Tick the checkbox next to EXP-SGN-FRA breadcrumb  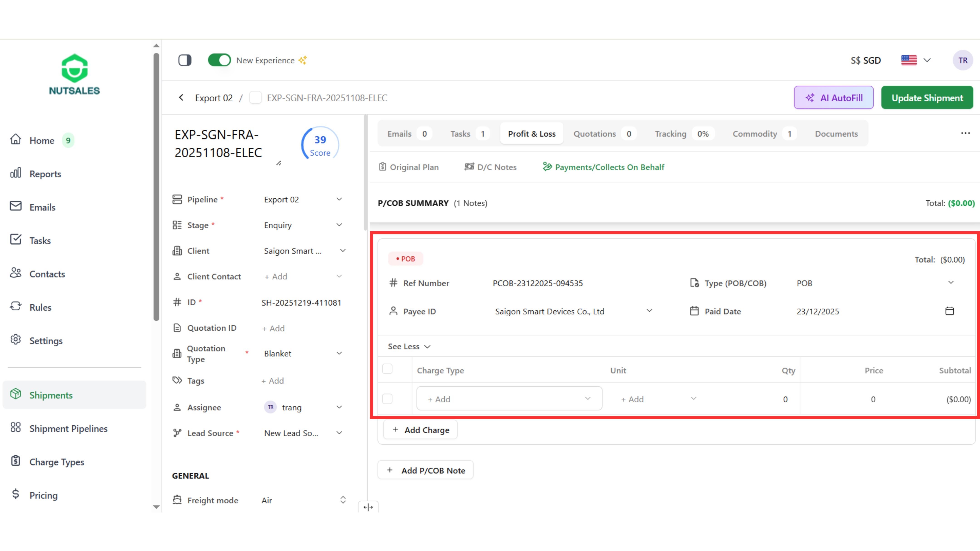coord(255,98)
